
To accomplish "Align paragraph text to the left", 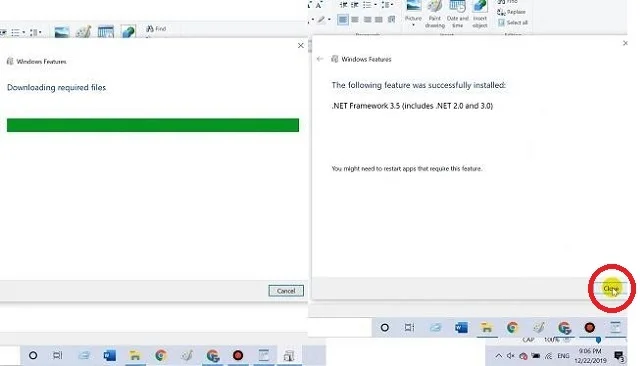I will (x=343, y=20).
